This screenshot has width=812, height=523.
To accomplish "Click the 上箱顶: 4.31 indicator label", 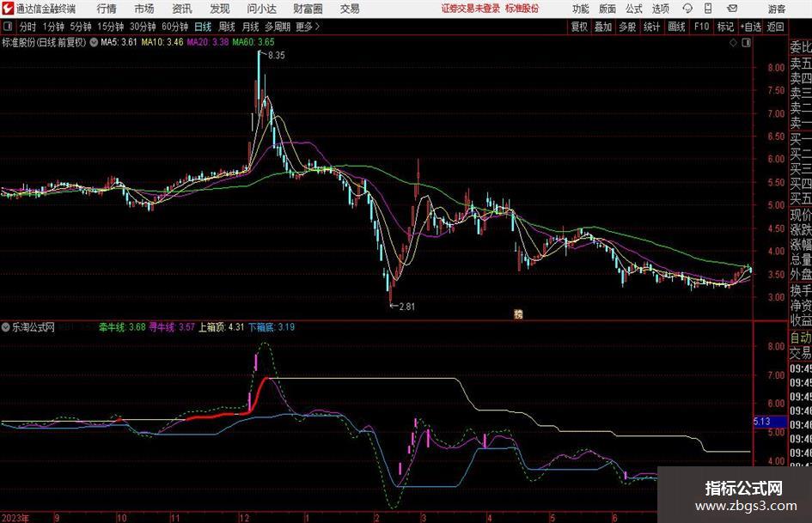I will pyautogui.click(x=221, y=327).
